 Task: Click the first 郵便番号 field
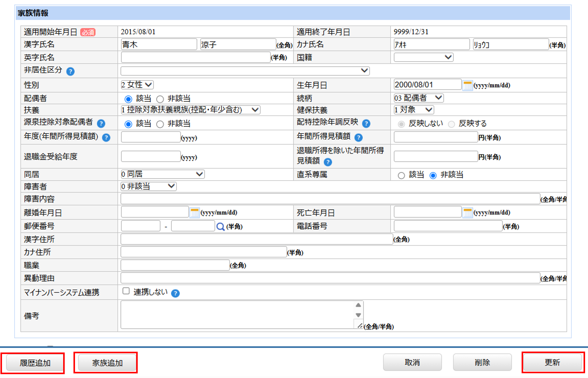coord(140,226)
